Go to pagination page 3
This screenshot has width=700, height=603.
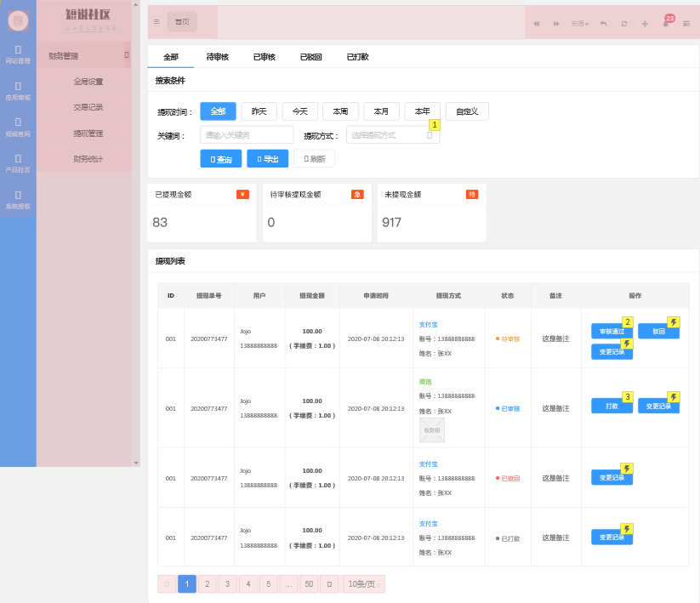[x=228, y=583]
